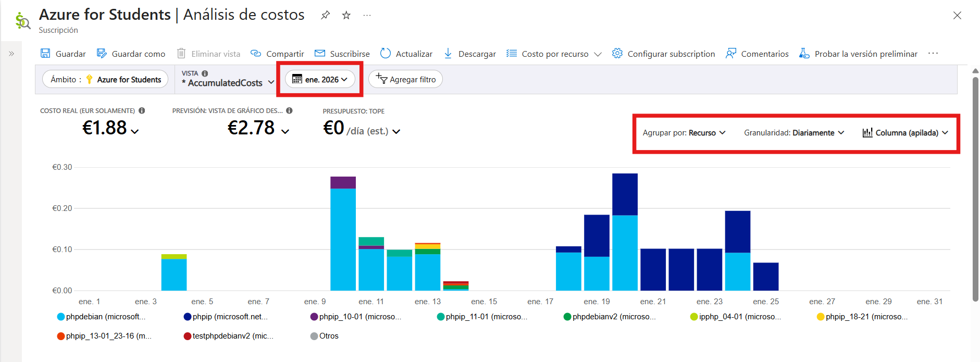The image size is (980, 362).
Task: Toggle Otros legend item visibility
Action: 325,336
